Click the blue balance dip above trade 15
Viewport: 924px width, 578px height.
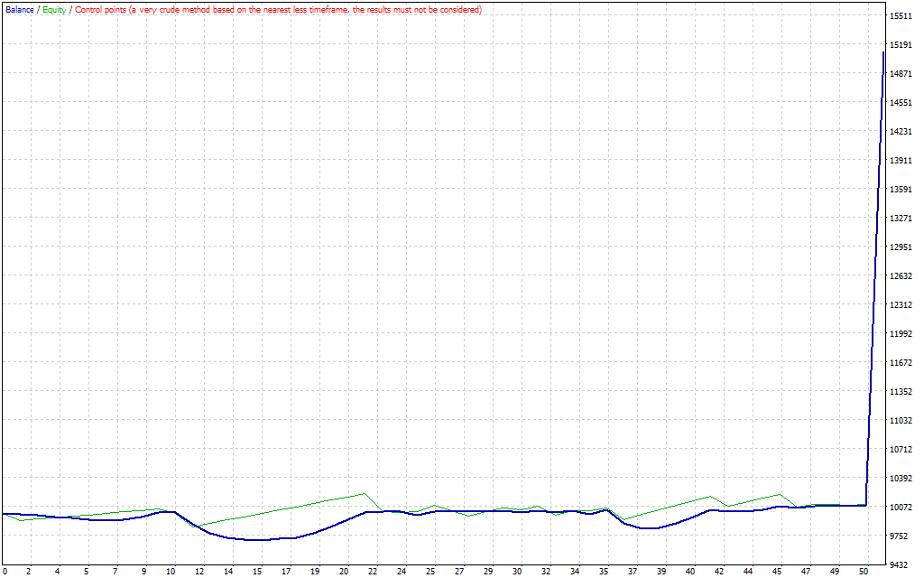tap(258, 540)
